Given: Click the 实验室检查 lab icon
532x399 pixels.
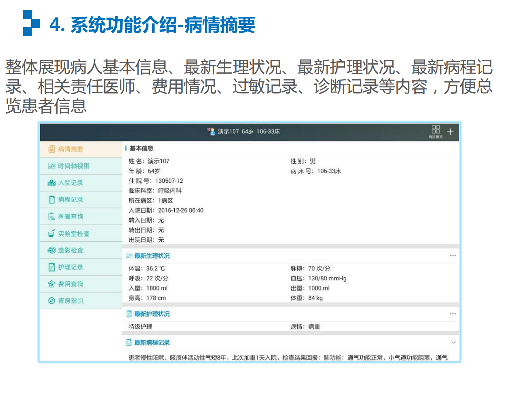Looking at the screenshot, I should [51, 234].
